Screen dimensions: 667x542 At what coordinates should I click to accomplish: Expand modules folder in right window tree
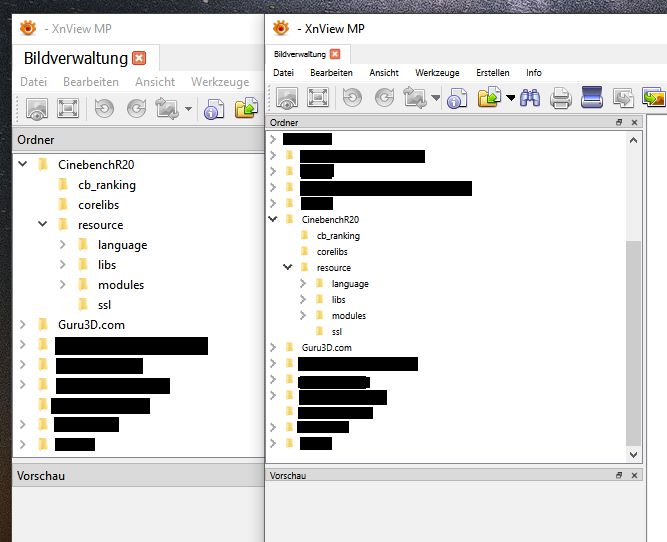(302, 315)
